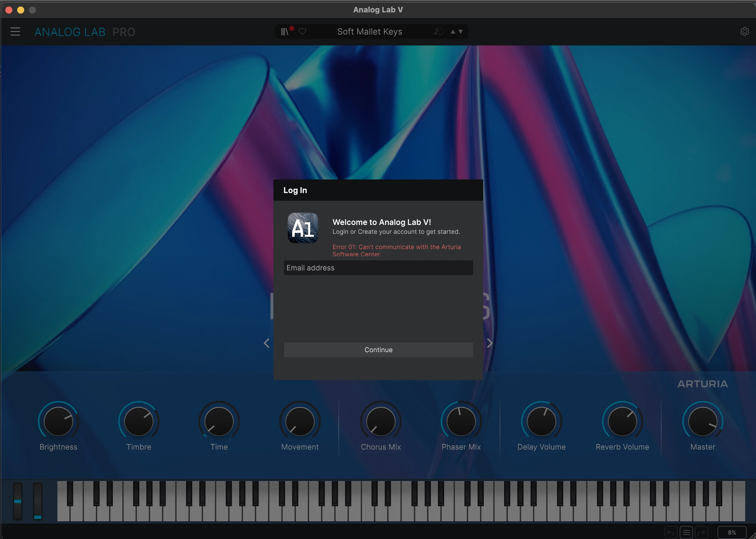Click the 'Login or Create your account' text
This screenshot has width=756, height=539.
tap(396, 232)
